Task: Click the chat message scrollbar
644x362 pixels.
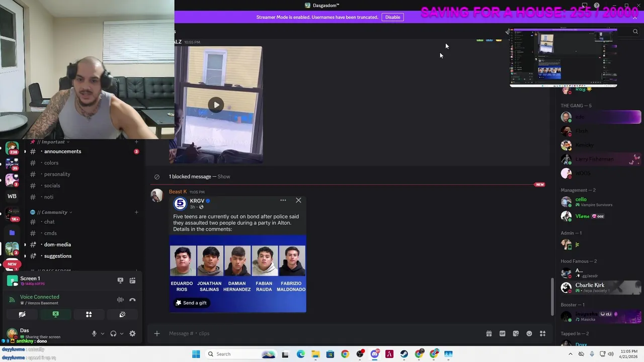Action: (552, 297)
